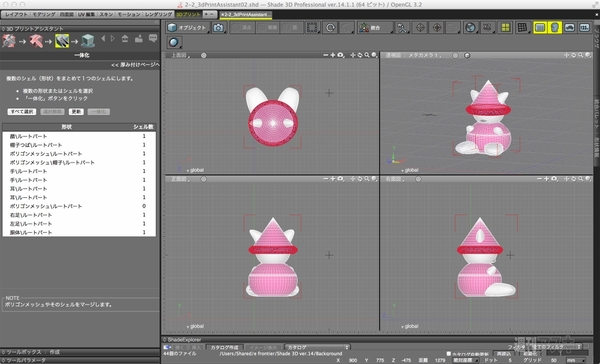
Task: Switch to the レイアウト tab
Action: tap(16, 15)
